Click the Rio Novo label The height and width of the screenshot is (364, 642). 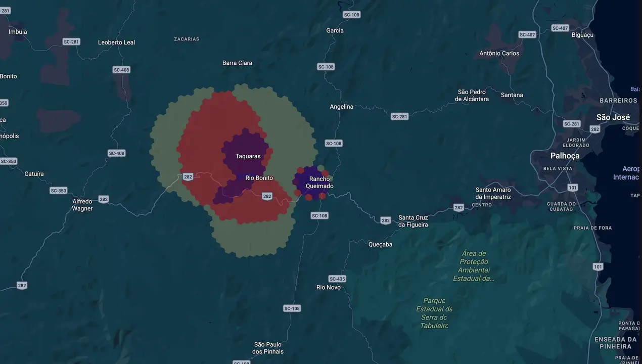point(329,287)
